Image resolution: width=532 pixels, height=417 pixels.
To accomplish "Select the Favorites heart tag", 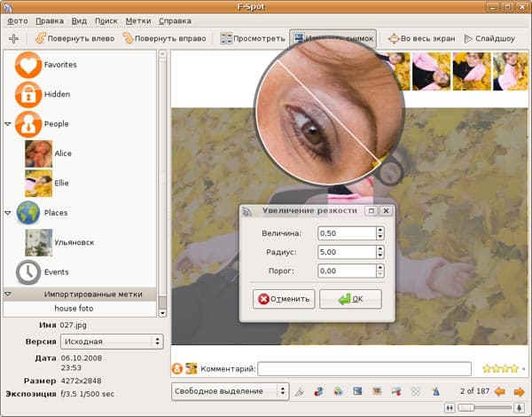I will pos(28,65).
